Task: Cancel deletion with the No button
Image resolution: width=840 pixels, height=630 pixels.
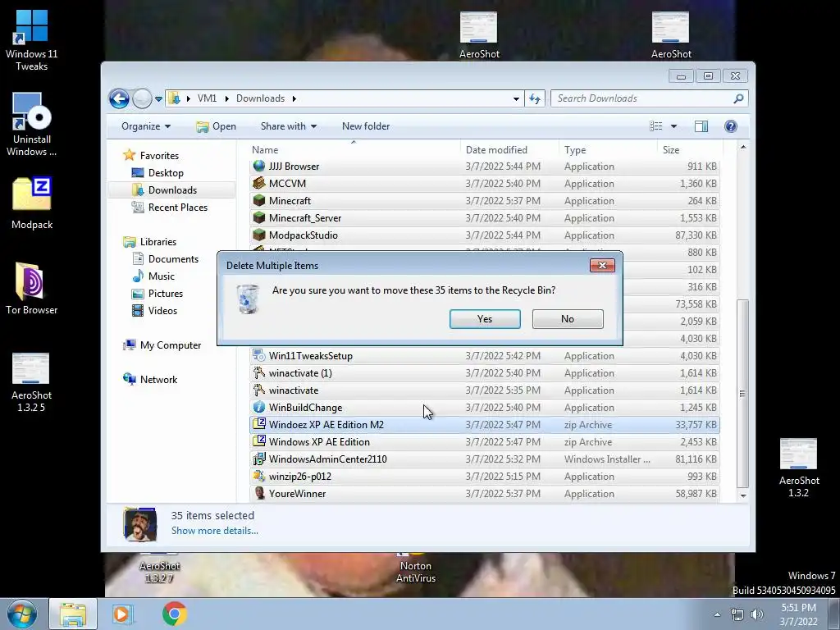Action: pyautogui.click(x=568, y=319)
